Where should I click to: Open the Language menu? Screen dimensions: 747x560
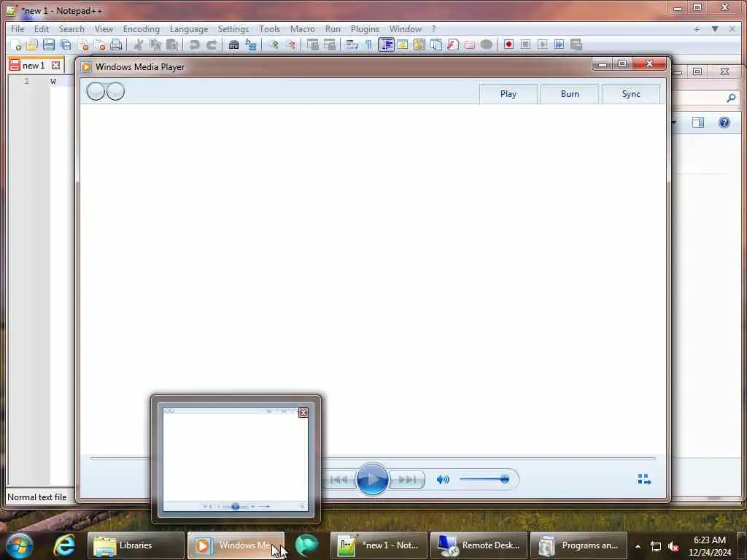coord(189,29)
